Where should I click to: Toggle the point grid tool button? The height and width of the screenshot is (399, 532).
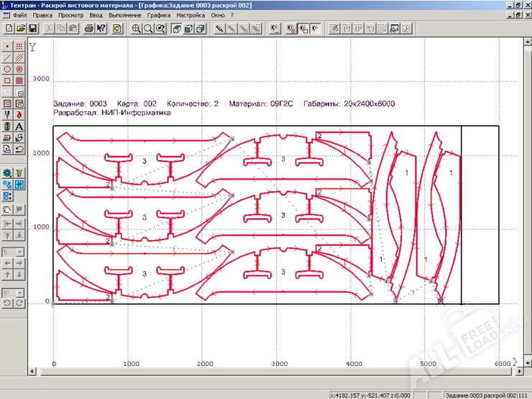[x=19, y=46]
